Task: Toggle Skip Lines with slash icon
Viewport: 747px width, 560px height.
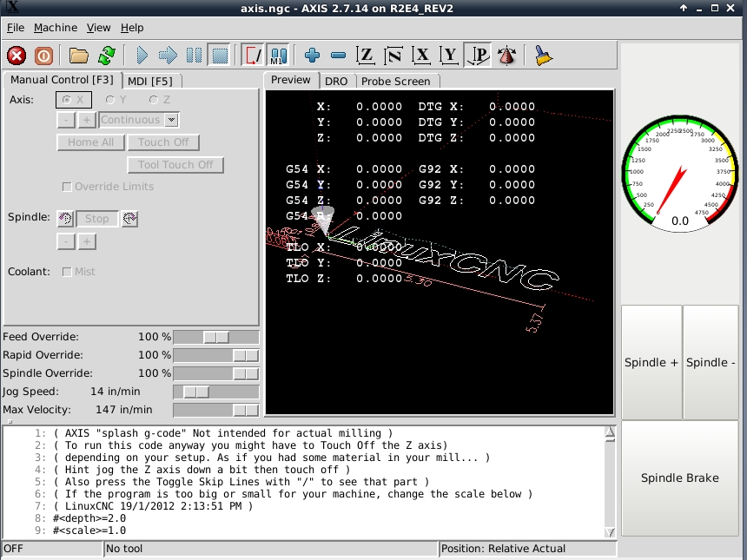Action: coord(253,56)
